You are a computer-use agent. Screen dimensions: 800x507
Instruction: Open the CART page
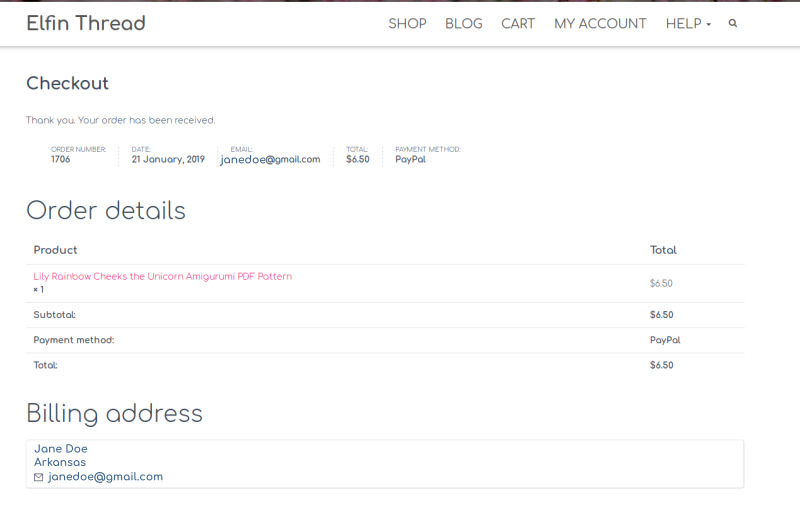pyautogui.click(x=518, y=23)
